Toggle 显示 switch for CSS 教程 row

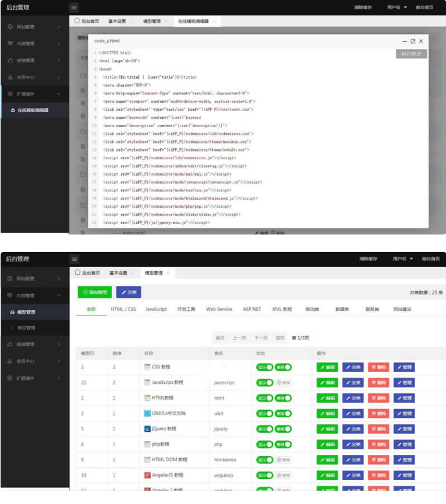point(264,367)
